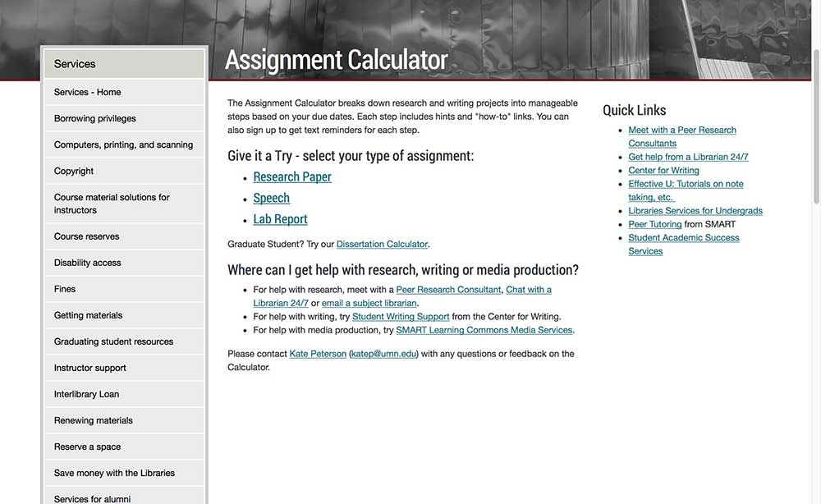This screenshot has height=504, width=821.
Task: Select Reserve a space
Action: (124, 447)
